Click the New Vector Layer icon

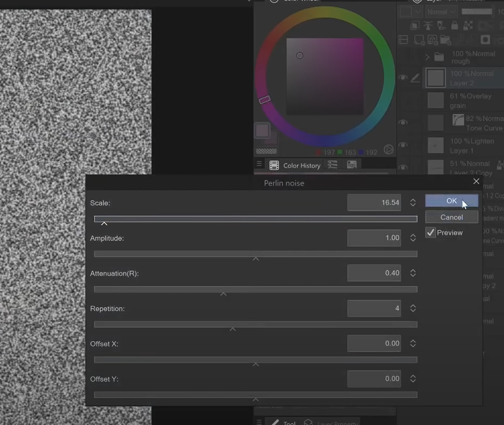(432, 40)
